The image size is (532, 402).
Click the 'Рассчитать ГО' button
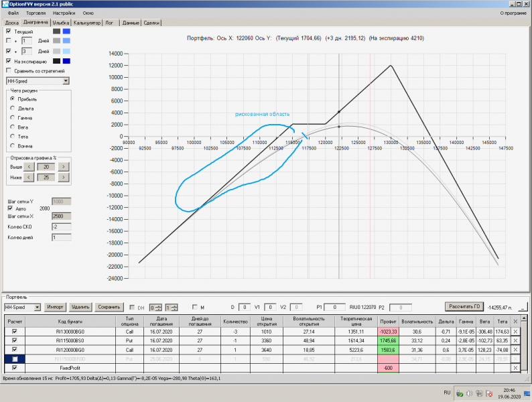tap(464, 306)
